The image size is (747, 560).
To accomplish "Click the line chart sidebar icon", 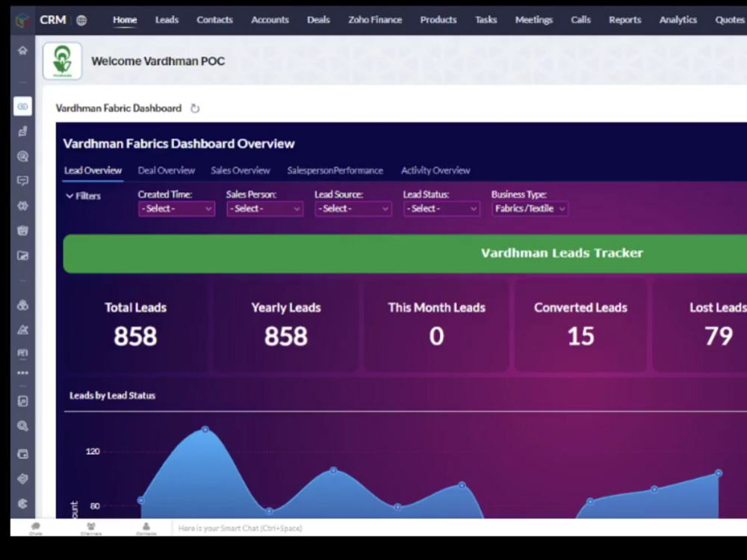I will pos(22,329).
